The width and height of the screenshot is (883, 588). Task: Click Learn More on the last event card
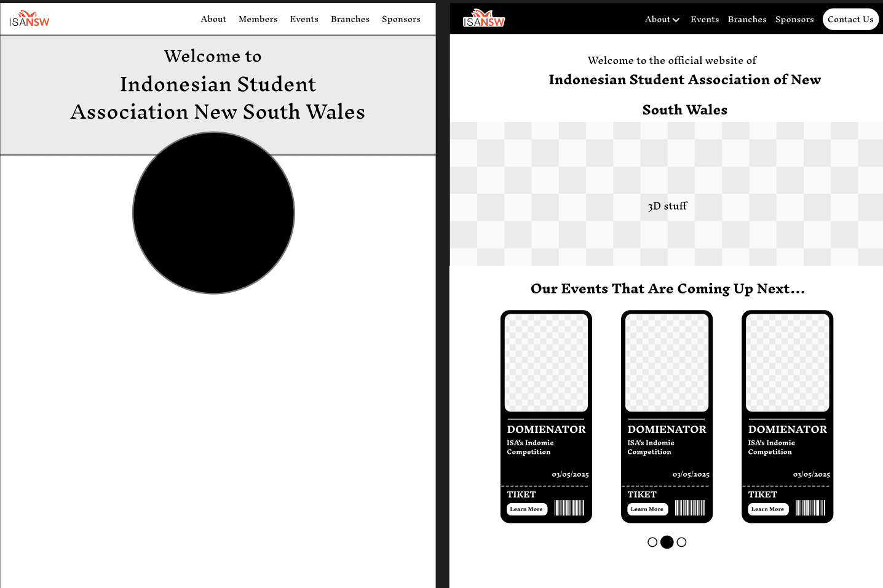[767, 509]
